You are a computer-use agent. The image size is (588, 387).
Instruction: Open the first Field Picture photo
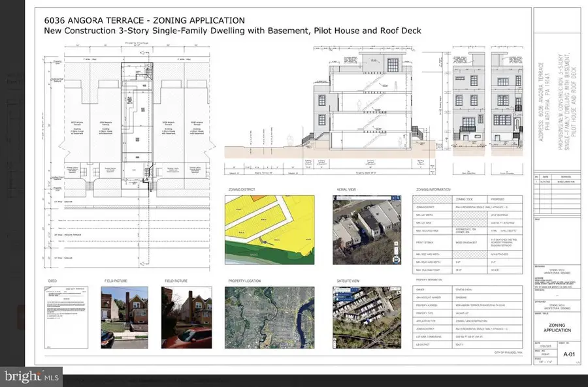(x=125, y=318)
